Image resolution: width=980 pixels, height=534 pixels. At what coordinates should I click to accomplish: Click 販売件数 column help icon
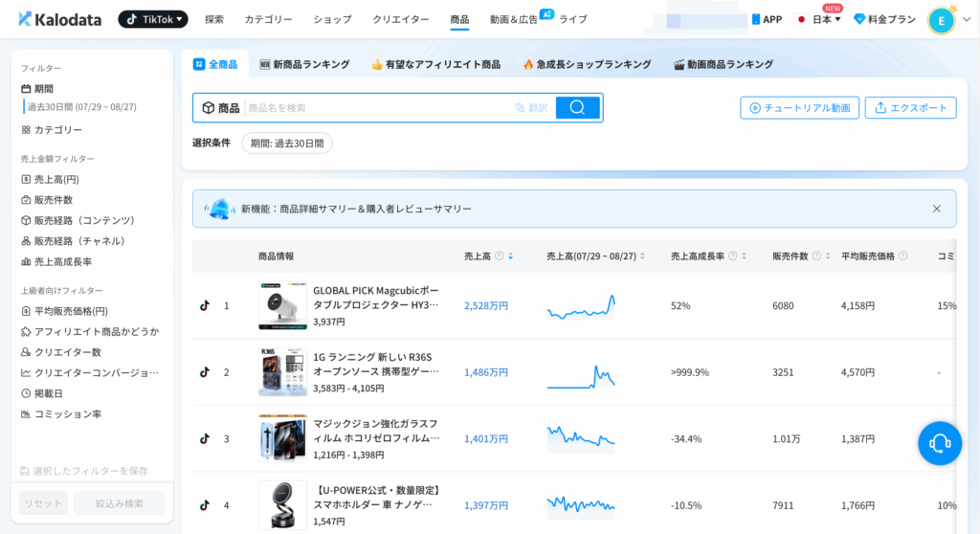pos(817,256)
